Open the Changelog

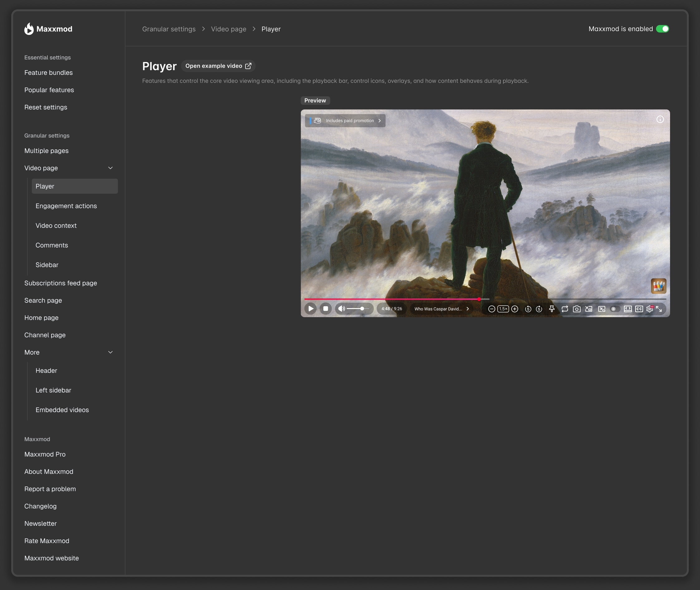pos(41,506)
